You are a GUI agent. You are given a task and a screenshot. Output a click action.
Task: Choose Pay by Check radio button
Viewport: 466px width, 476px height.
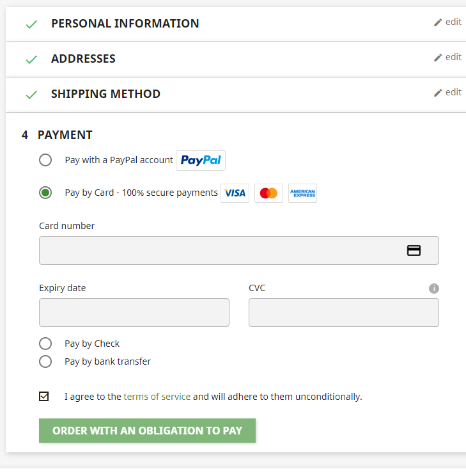tap(45, 344)
